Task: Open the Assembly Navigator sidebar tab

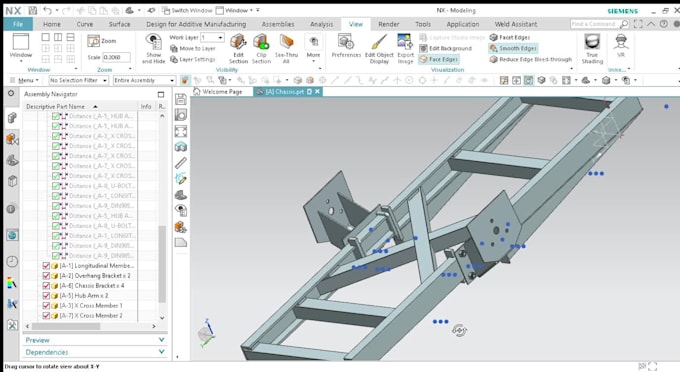Action: 12,117
